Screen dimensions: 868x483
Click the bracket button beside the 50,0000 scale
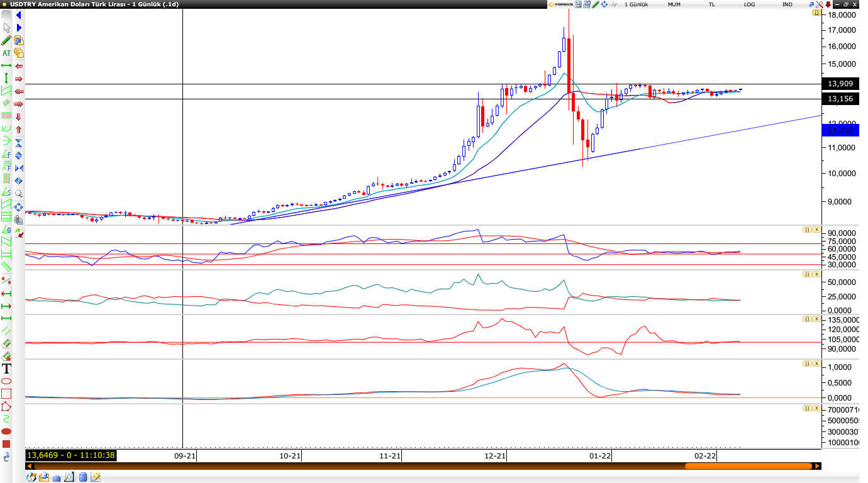pyautogui.click(x=806, y=274)
